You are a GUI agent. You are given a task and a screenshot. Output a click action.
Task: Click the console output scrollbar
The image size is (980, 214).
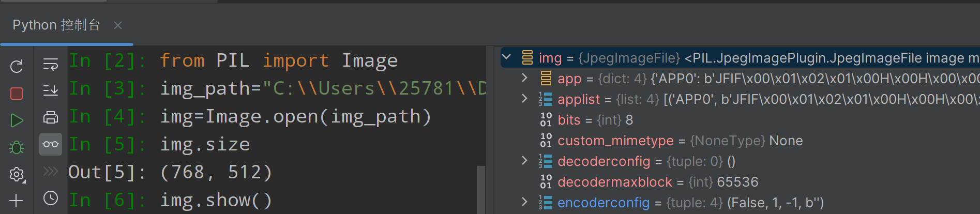[480, 189]
